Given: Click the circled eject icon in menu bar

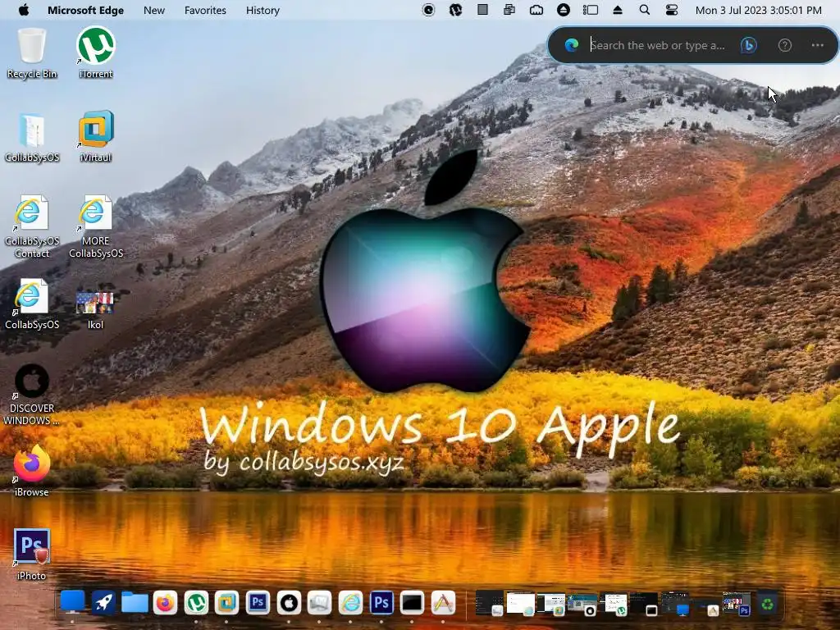Looking at the screenshot, I should [x=563, y=10].
